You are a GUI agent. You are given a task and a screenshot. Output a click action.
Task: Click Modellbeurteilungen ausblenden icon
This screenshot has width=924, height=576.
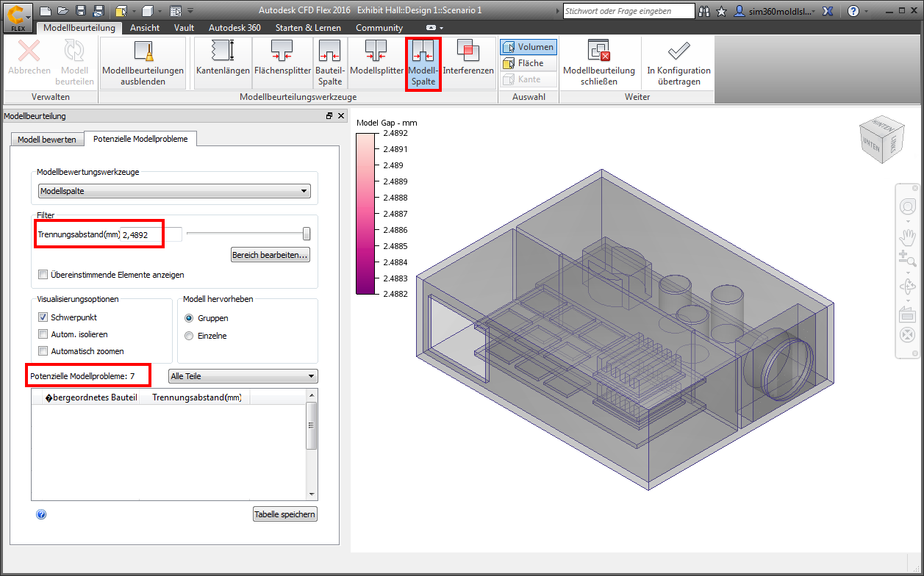pyautogui.click(x=143, y=62)
